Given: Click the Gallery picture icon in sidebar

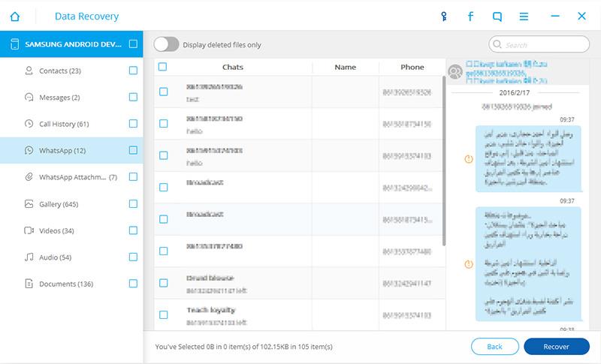Looking at the screenshot, I should [x=29, y=204].
